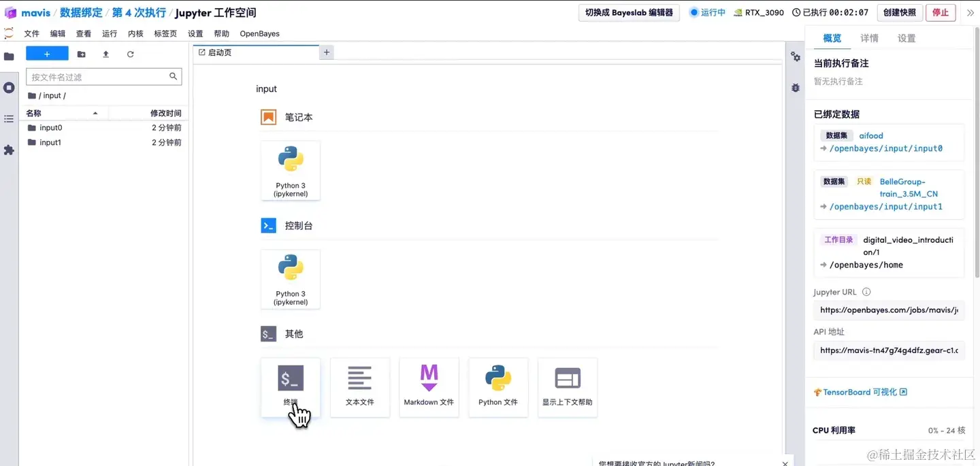Click the search icon in filter box
980x466 pixels.
174,77
